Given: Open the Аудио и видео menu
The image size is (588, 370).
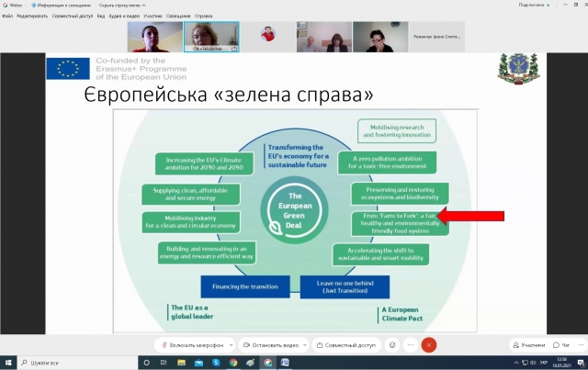Looking at the screenshot, I should coord(124,17).
